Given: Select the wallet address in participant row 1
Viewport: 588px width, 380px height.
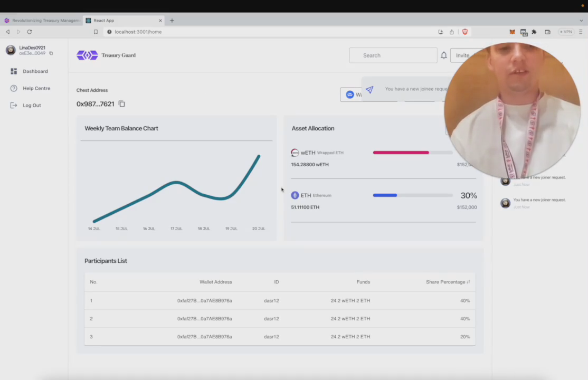Looking at the screenshot, I should (204, 301).
